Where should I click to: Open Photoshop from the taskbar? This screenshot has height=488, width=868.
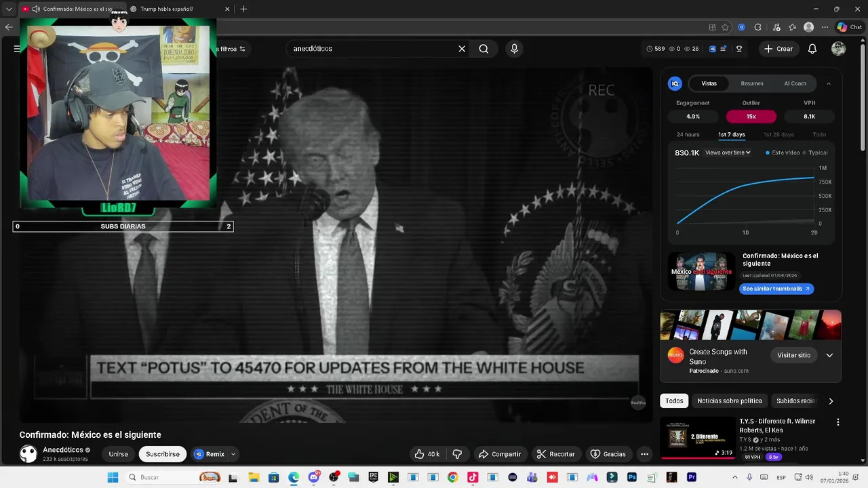click(x=632, y=477)
